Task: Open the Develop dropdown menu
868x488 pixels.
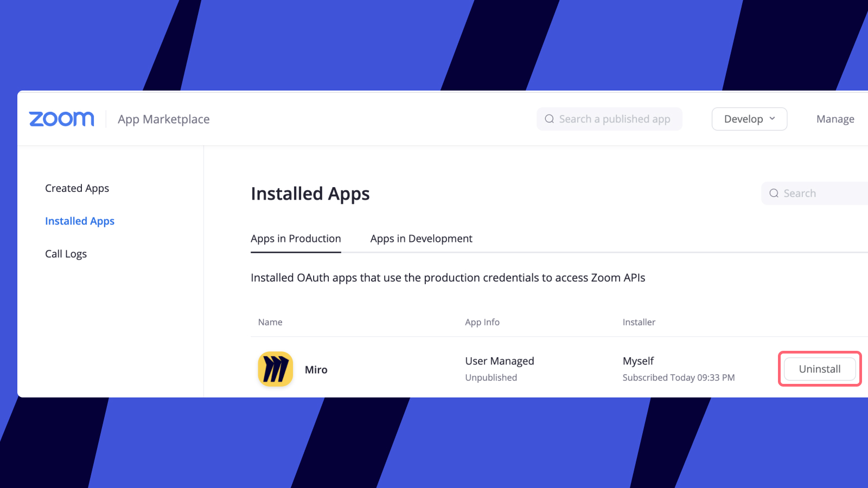Action: pyautogui.click(x=749, y=119)
